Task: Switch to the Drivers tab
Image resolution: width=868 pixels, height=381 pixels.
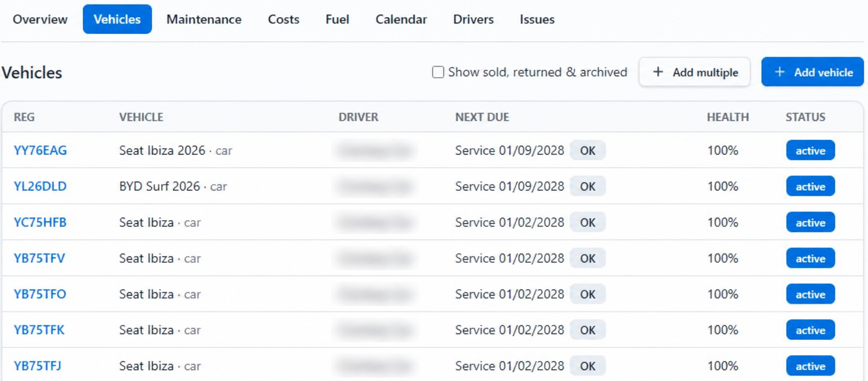Action: coord(473,19)
